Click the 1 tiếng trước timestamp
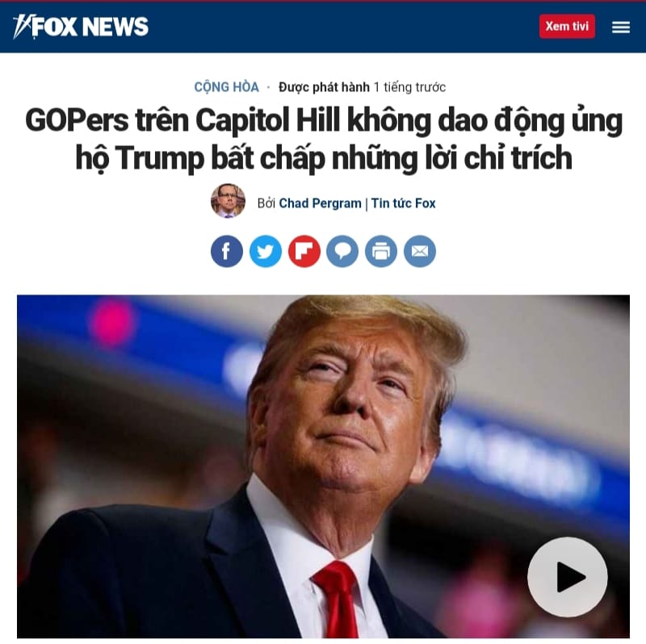 pyautogui.click(x=409, y=87)
